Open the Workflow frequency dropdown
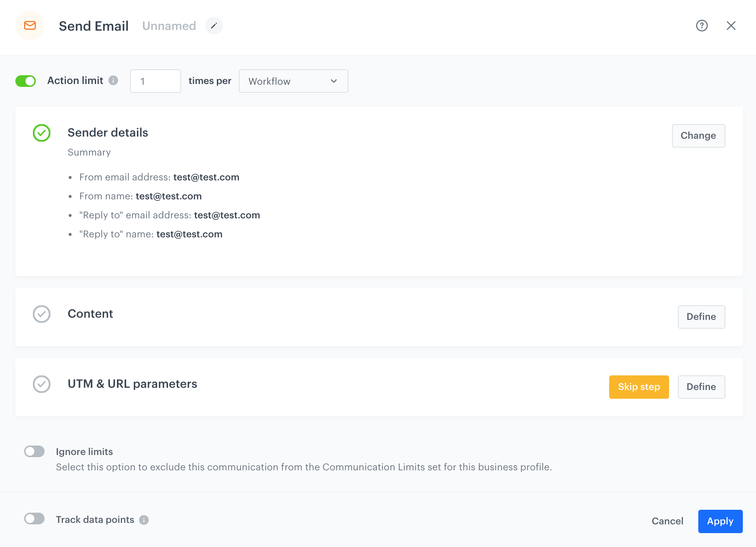756x547 pixels. (x=293, y=81)
